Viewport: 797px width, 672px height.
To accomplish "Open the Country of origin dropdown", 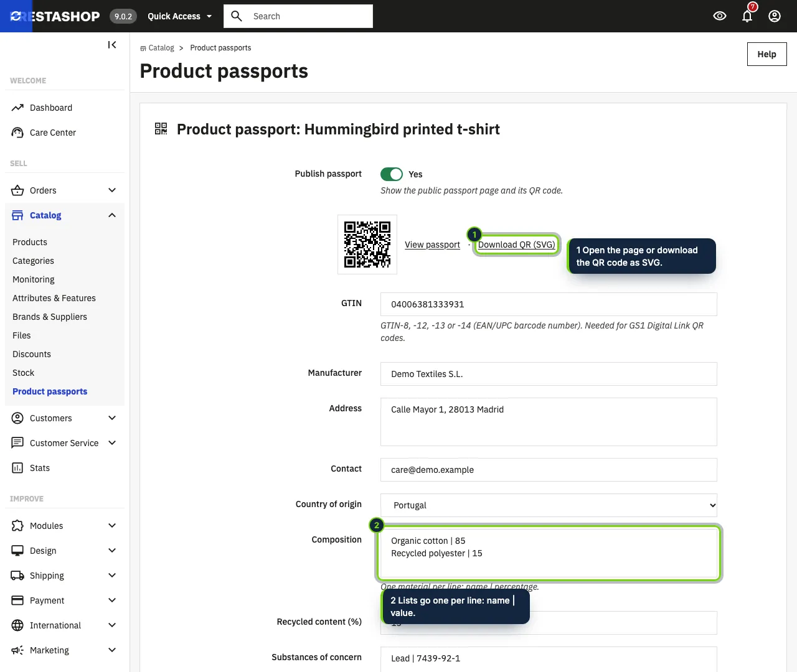I will tap(549, 505).
